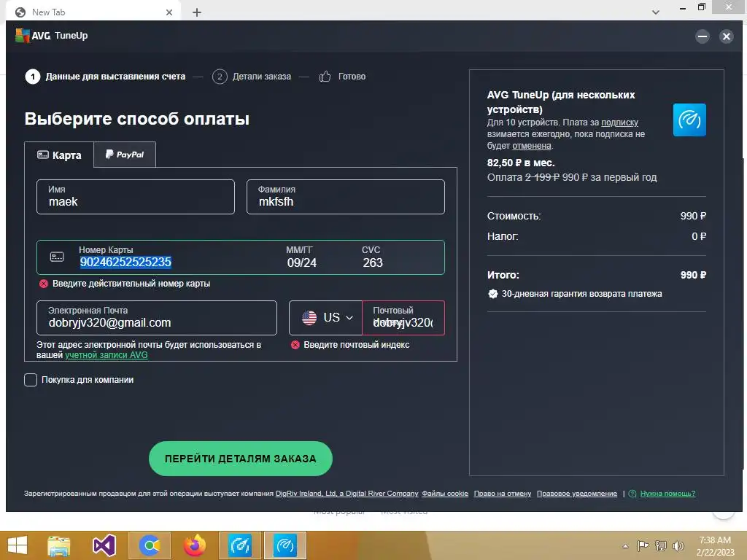Viewport: 747px width, 560px height.
Task: Open Право на отмену link
Action: point(502,494)
